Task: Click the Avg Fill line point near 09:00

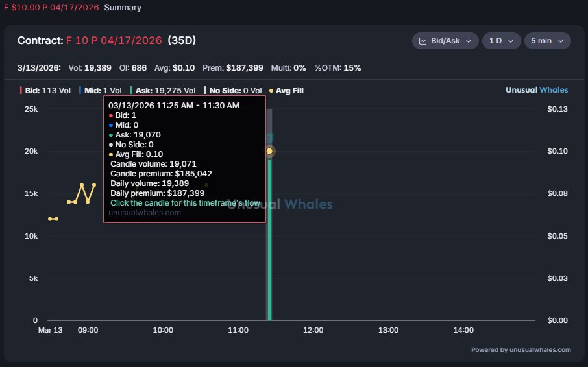Action: 88,202
